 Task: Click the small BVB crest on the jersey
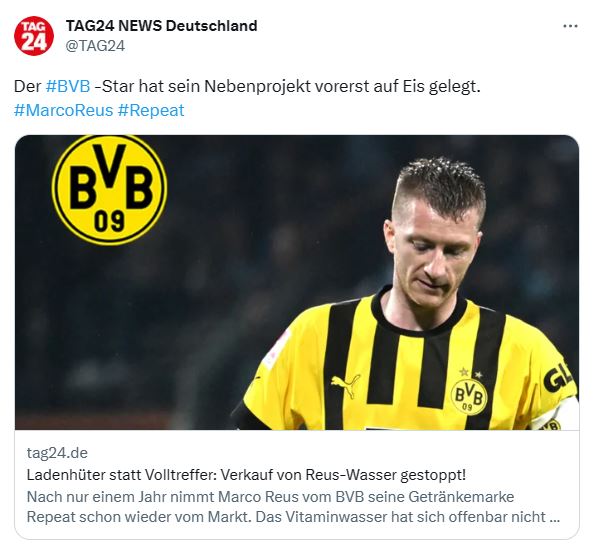click(x=469, y=396)
